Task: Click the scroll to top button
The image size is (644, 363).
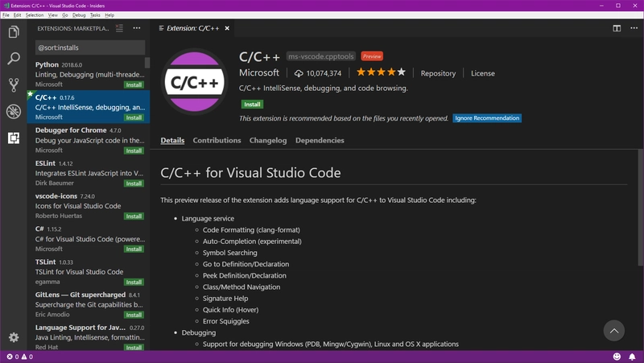Action: point(614,330)
